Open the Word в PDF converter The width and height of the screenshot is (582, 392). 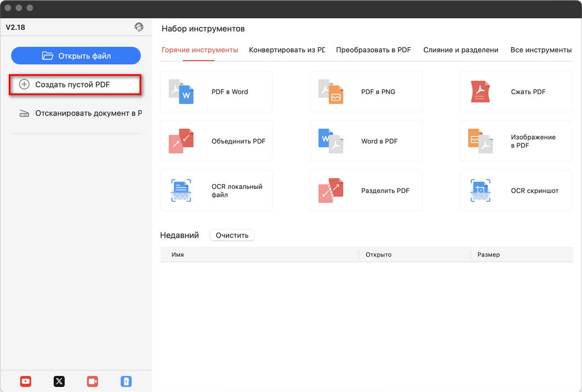point(365,141)
